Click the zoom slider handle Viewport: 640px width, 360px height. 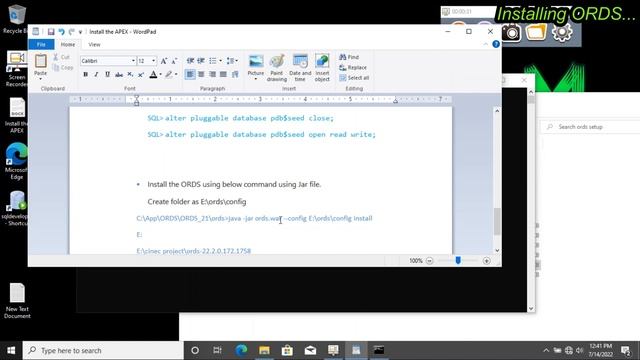coord(458,260)
